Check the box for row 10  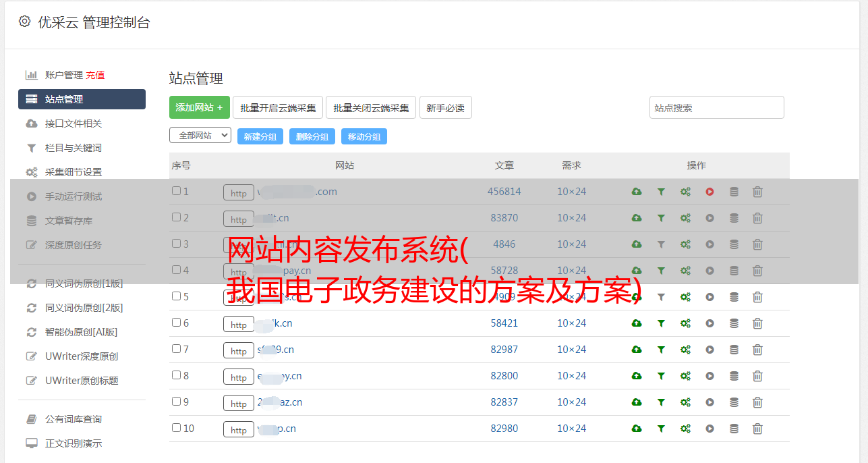point(176,428)
